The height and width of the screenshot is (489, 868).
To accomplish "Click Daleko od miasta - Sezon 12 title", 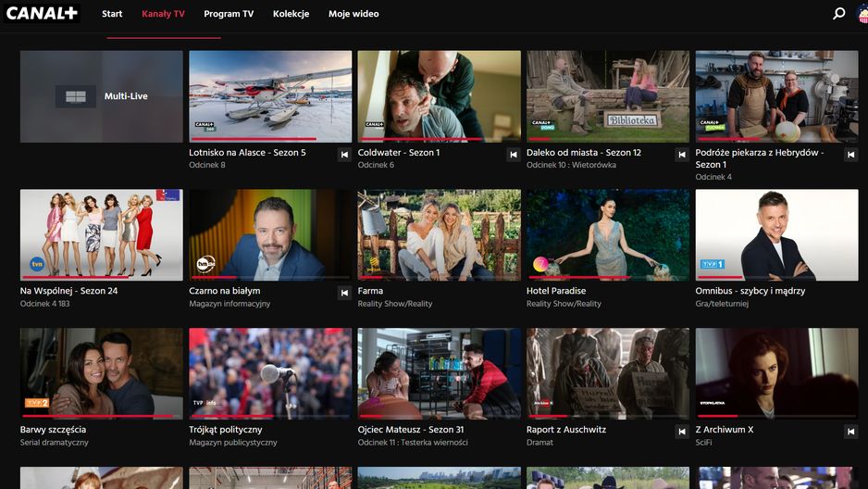I will 584,152.
